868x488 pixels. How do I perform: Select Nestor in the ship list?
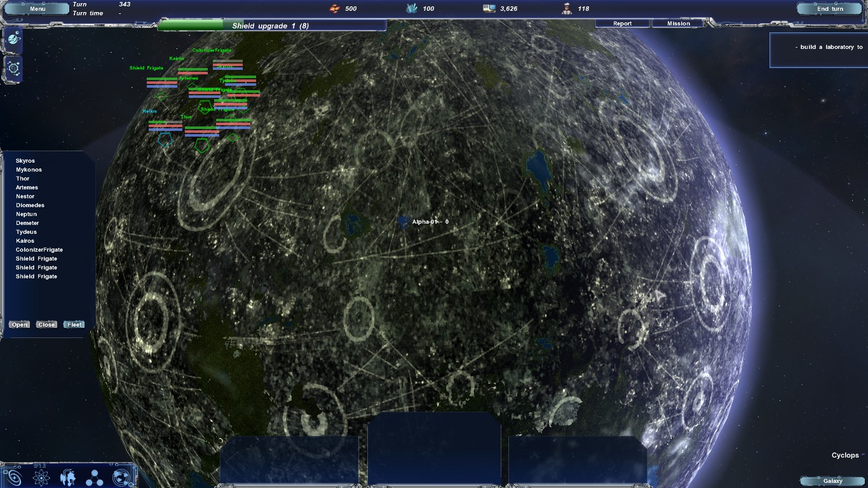(25, 196)
